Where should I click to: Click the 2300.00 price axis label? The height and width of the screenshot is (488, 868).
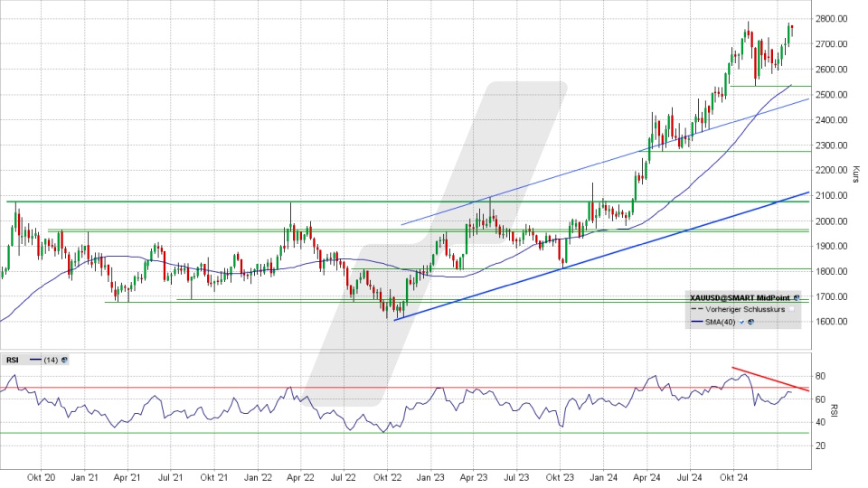[832, 145]
